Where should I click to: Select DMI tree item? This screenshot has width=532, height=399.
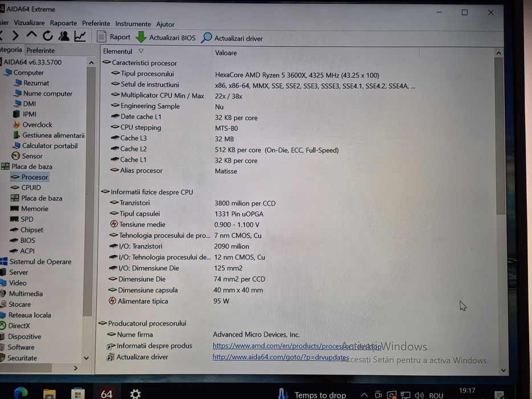pos(25,104)
